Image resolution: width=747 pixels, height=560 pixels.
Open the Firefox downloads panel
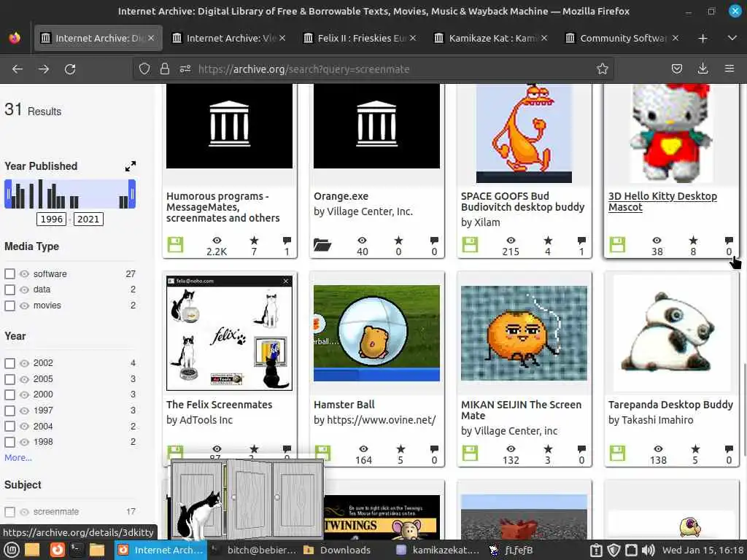[703, 69]
